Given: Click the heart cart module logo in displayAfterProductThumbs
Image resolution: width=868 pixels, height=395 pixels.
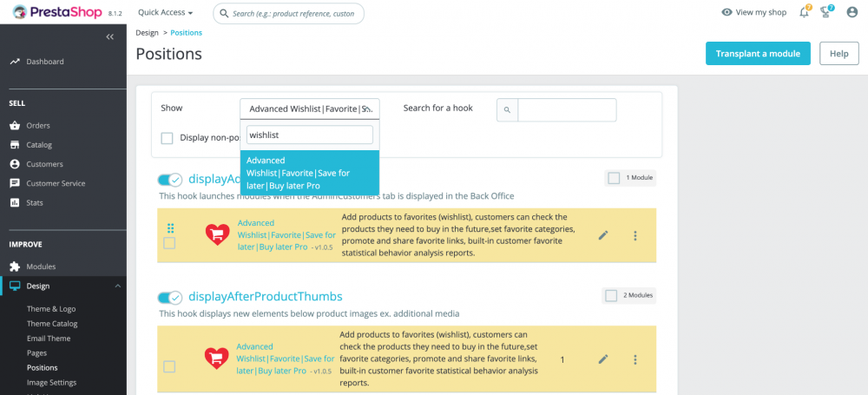Looking at the screenshot, I should [216, 359].
